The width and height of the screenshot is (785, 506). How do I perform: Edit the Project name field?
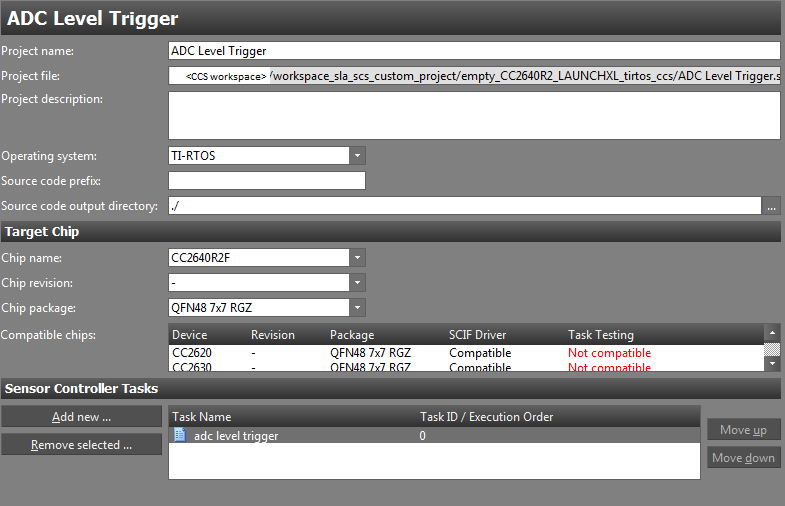tap(473, 51)
